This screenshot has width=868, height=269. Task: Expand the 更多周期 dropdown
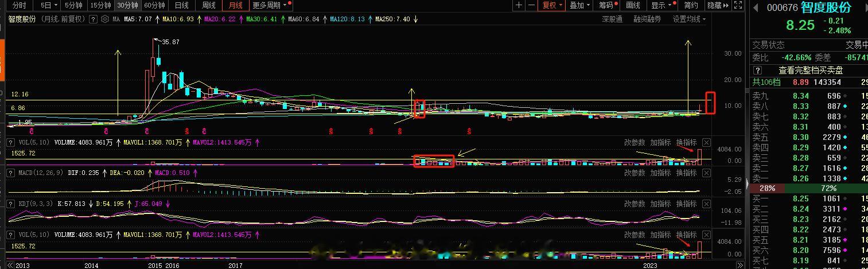271,5
